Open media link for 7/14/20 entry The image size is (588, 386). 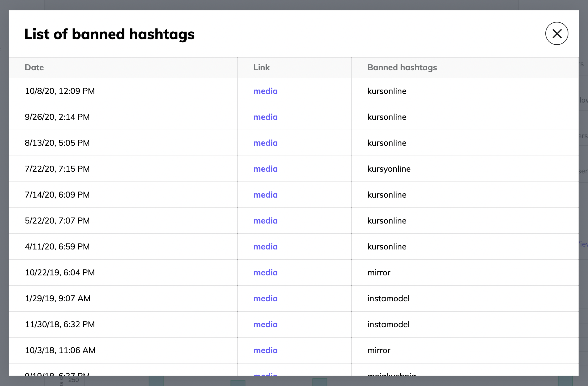pos(265,195)
